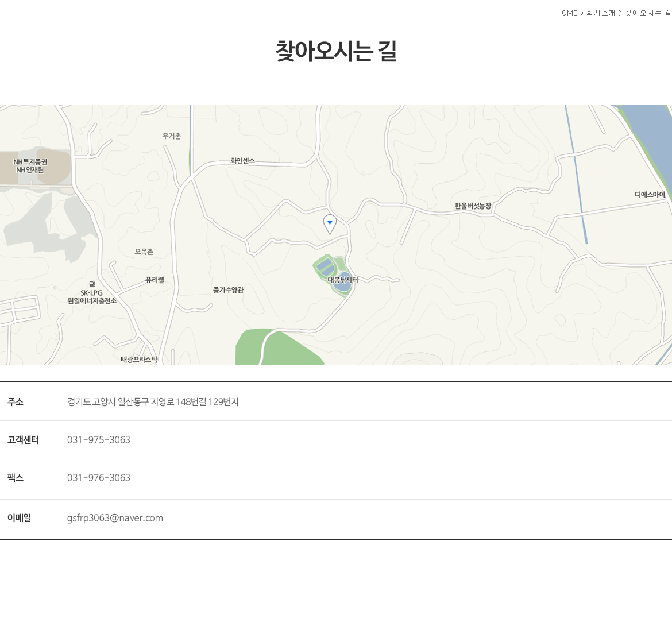This screenshot has height=622, width=672.
Task: Click the customer center number 031-975-3063
Action: click(x=99, y=440)
